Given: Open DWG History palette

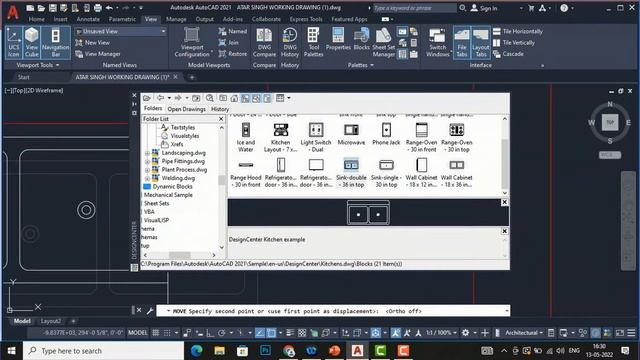Looking at the screenshot, I should (x=290, y=42).
